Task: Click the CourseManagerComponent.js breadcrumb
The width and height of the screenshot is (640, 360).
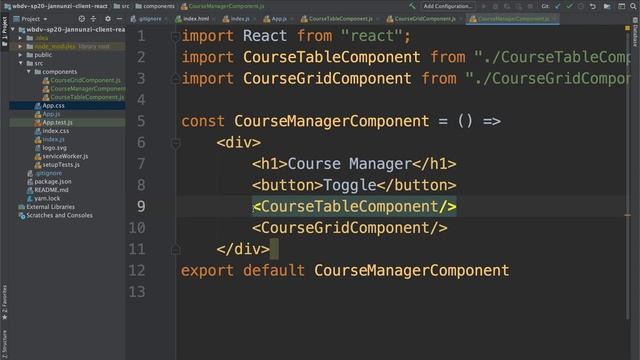Action: click(223, 6)
